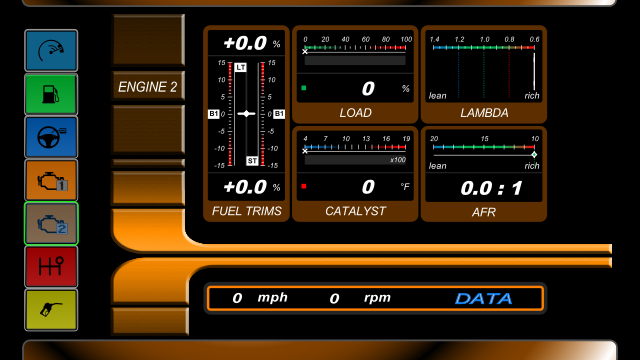Toggle the green square LOAD indicator

304,88
